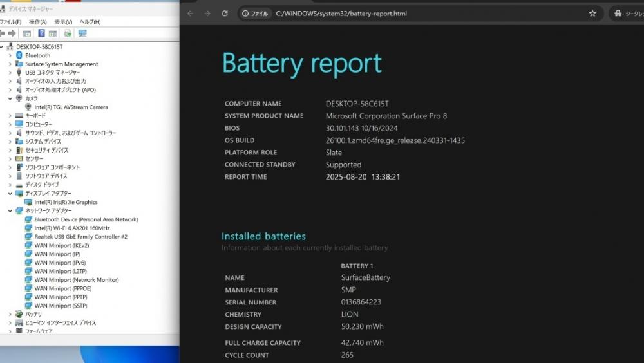This screenshot has height=363, width=644.
Task: Collapse the カメラ category
Action: click(10, 98)
